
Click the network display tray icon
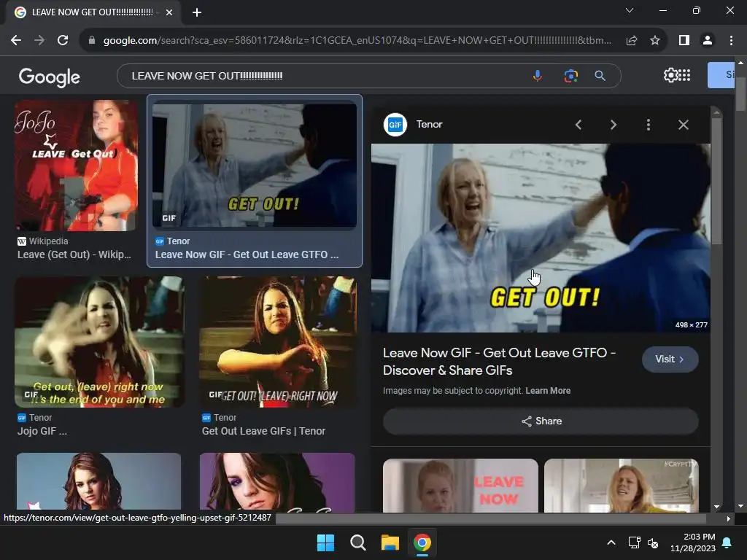pos(634,542)
